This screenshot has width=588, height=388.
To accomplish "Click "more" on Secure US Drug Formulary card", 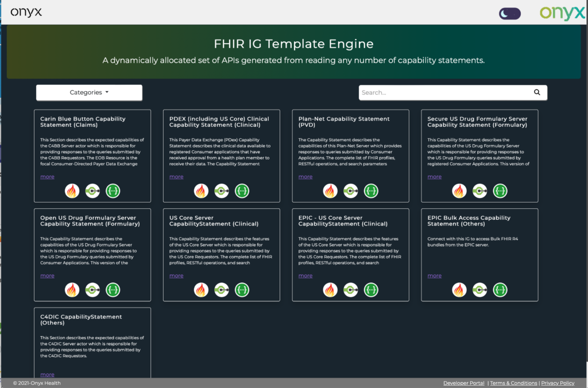I will tap(434, 177).
